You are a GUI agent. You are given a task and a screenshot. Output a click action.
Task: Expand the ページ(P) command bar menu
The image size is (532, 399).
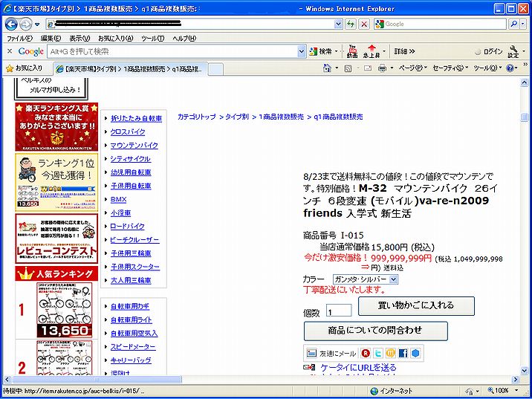click(x=412, y=68)
